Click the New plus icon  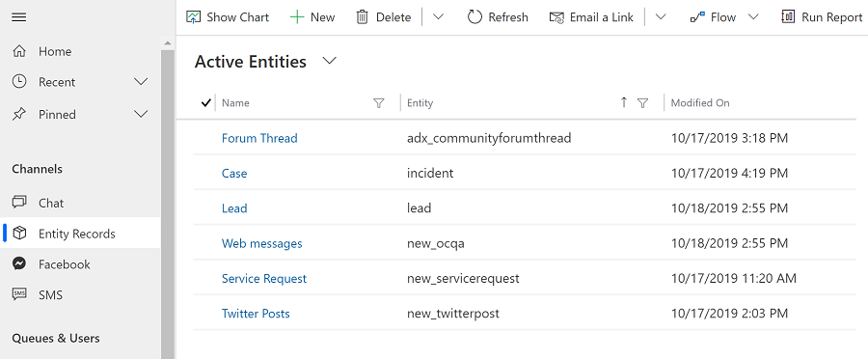[x=297, y=17]
